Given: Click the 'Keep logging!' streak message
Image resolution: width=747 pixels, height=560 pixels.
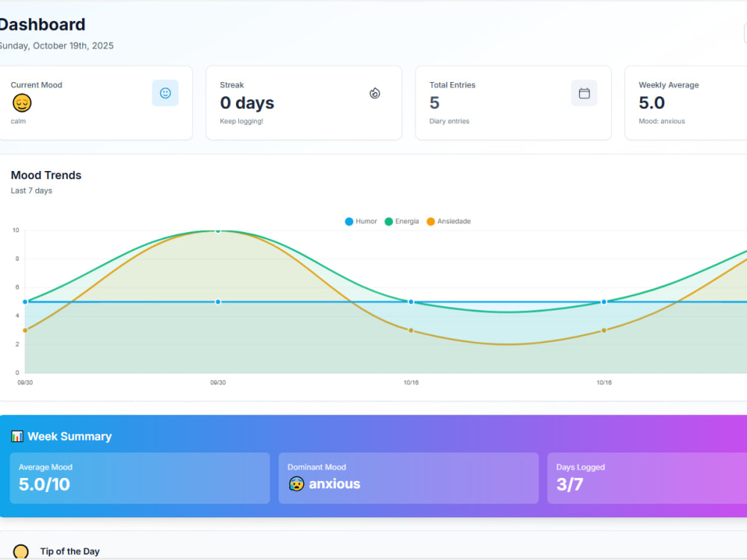Looking at the screenshot, I should pos(241,122).
